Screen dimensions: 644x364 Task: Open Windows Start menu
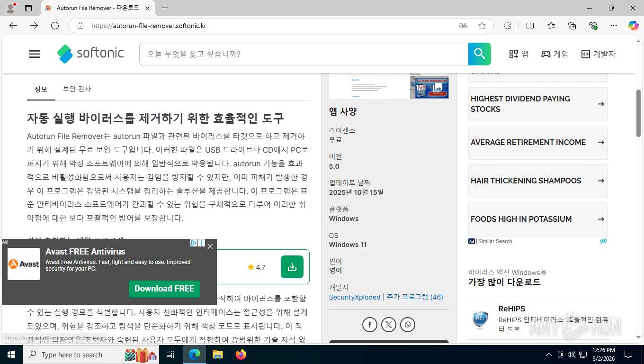click(11, 355)
